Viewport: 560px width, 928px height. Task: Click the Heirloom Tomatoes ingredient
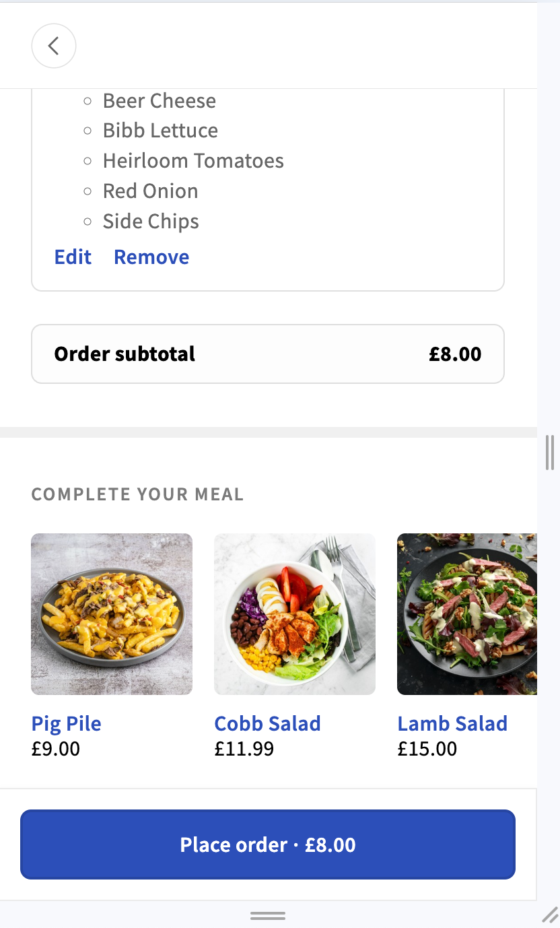coord(193,161)
